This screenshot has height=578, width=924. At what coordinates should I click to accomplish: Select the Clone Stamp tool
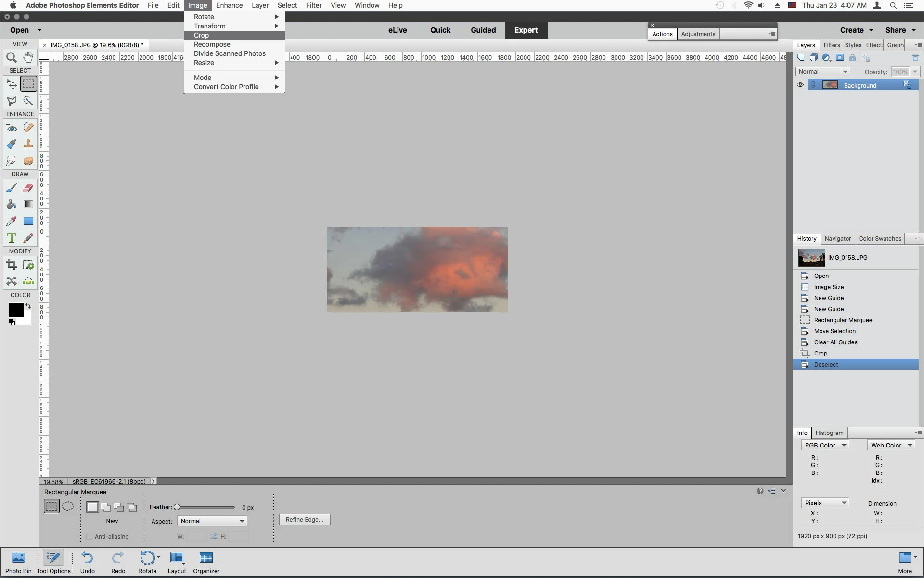click(x=28, y=144)
